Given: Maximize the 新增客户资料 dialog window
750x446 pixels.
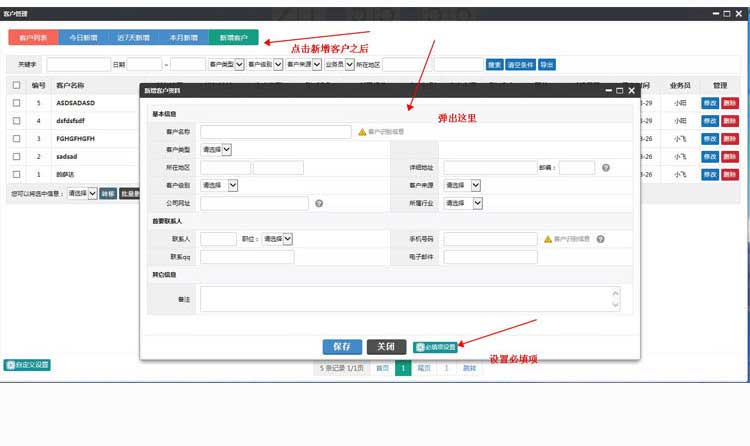Looking at the screenshot, I should pos(620,91).
